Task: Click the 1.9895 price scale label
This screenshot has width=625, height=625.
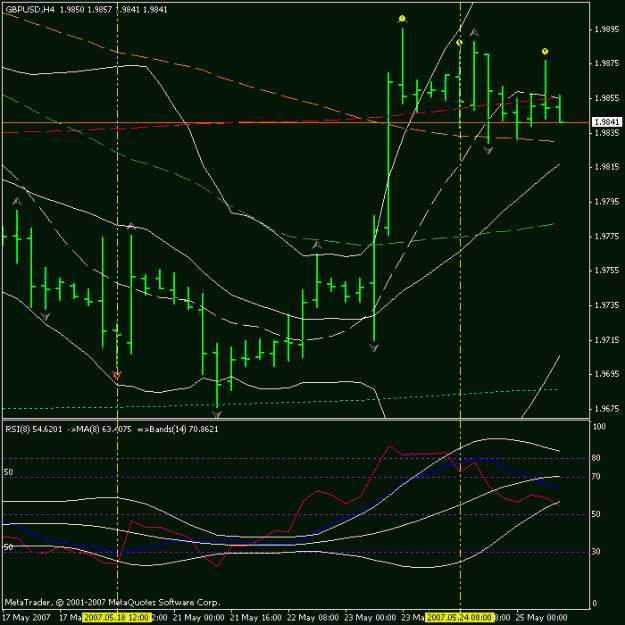Action: pos(607,29)
